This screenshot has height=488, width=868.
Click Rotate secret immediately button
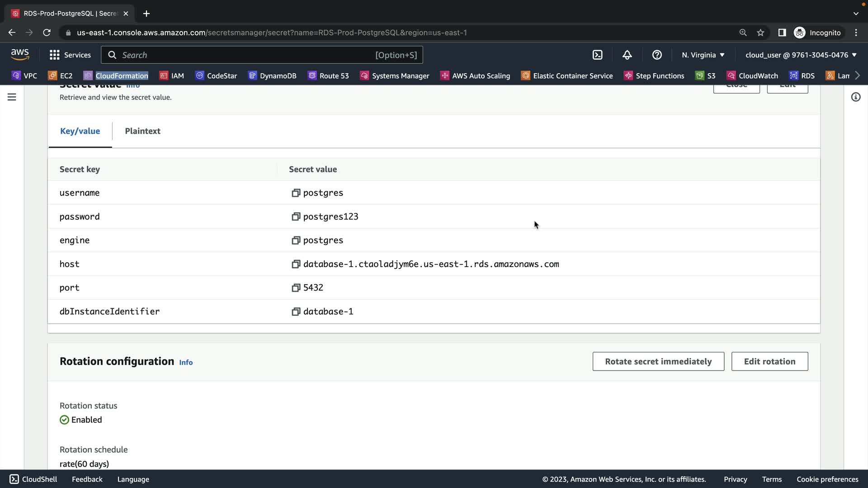658,361
